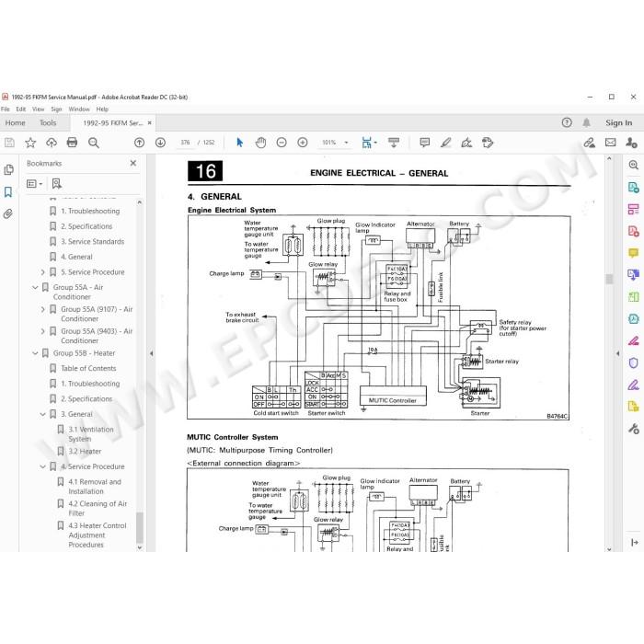Click the page number input field
644x644 pixels.
(185, 143)
